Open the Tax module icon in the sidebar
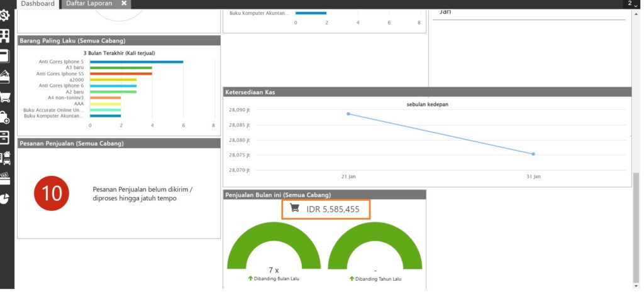Viewport: 644px width, 292px height. tap(5, 178)
